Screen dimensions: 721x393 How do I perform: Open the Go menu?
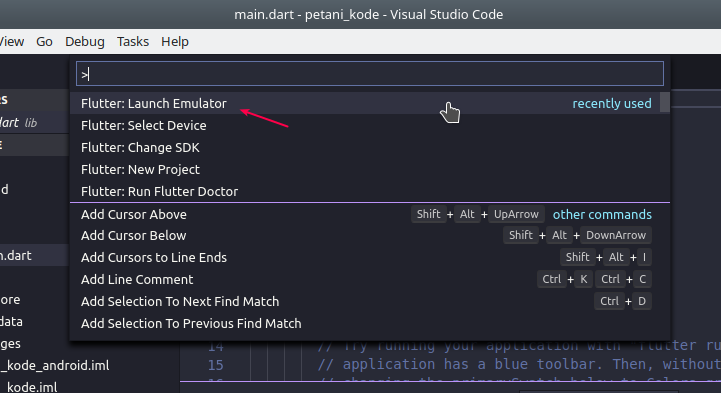click(44, 42)
